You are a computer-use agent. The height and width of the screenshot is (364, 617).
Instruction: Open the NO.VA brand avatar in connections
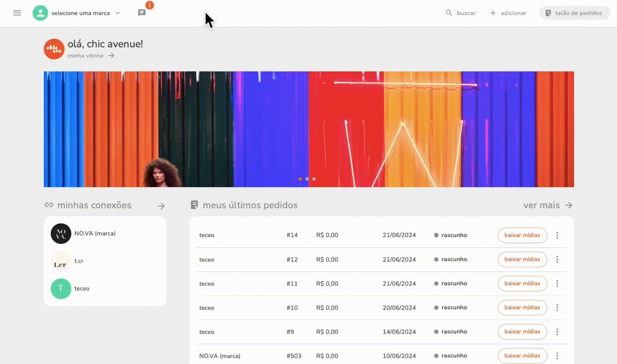click(61, 234)
